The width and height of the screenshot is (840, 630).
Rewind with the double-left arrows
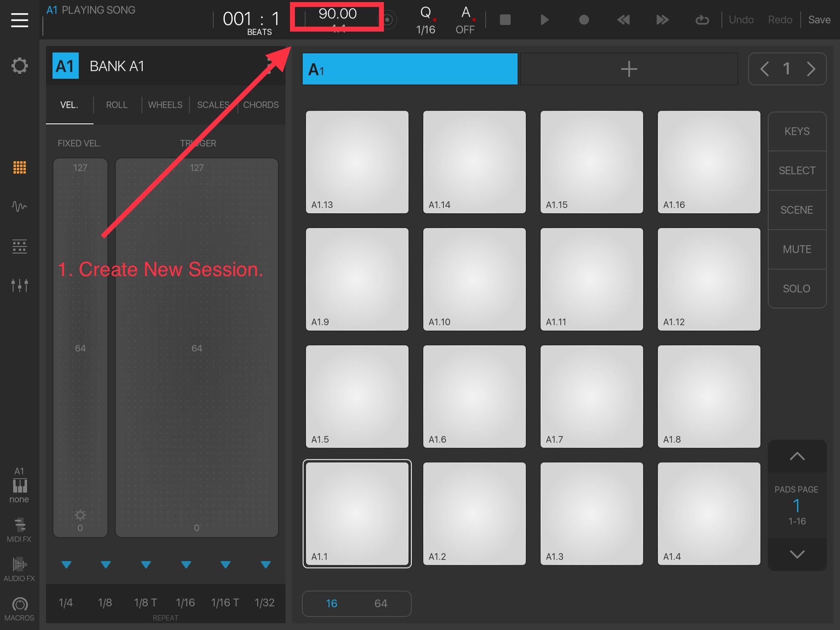[x=623, y=20]
